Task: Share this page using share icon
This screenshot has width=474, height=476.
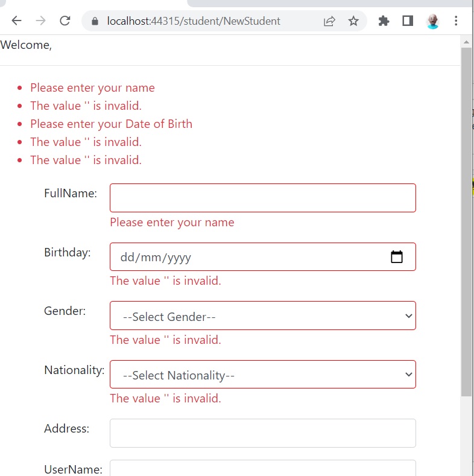Action: [329, 21]
